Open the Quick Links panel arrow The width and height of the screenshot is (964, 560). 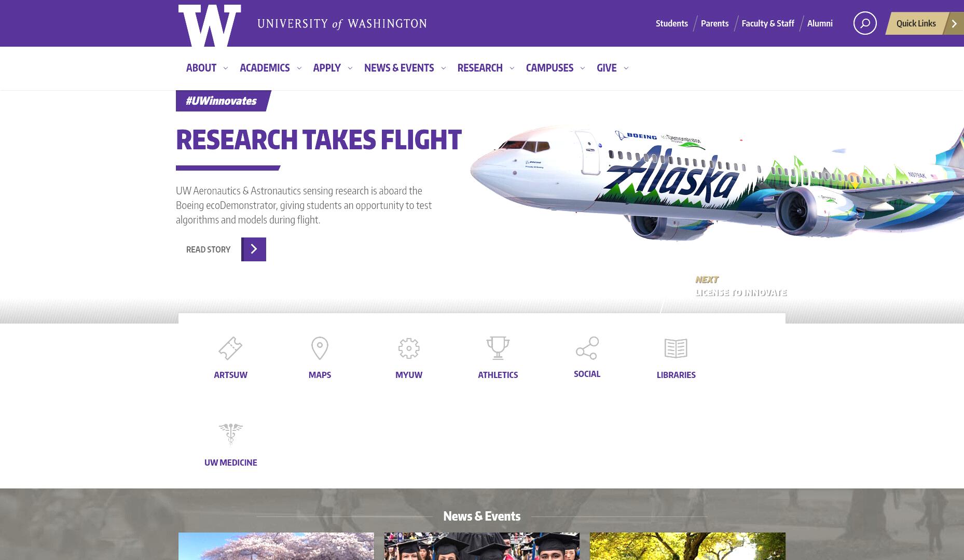point(954,23)
